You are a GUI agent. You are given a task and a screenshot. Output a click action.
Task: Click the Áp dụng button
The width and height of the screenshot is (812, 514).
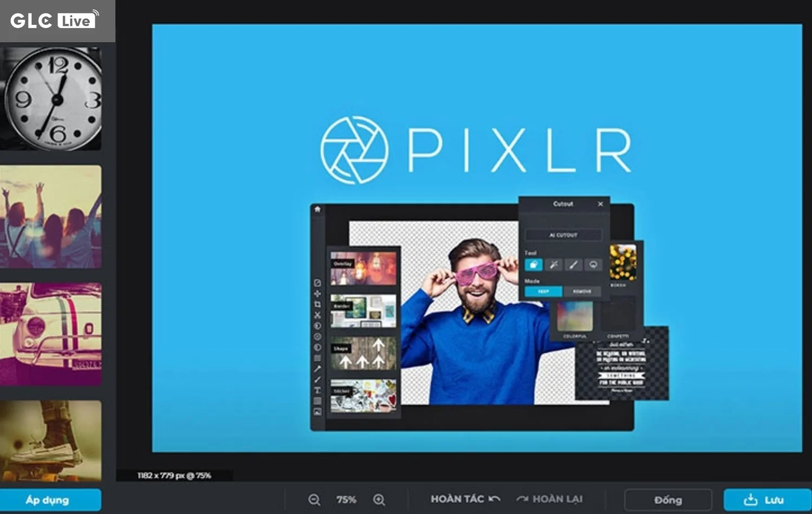[x=50, y=500]
